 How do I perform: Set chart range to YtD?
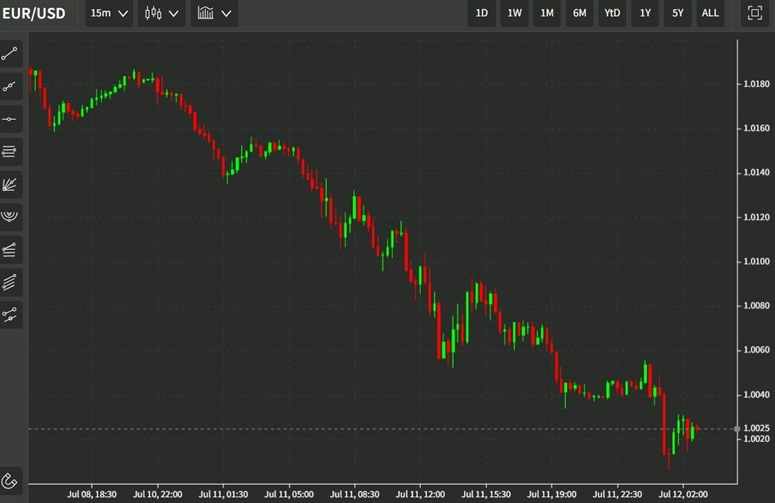click(612, 13)
